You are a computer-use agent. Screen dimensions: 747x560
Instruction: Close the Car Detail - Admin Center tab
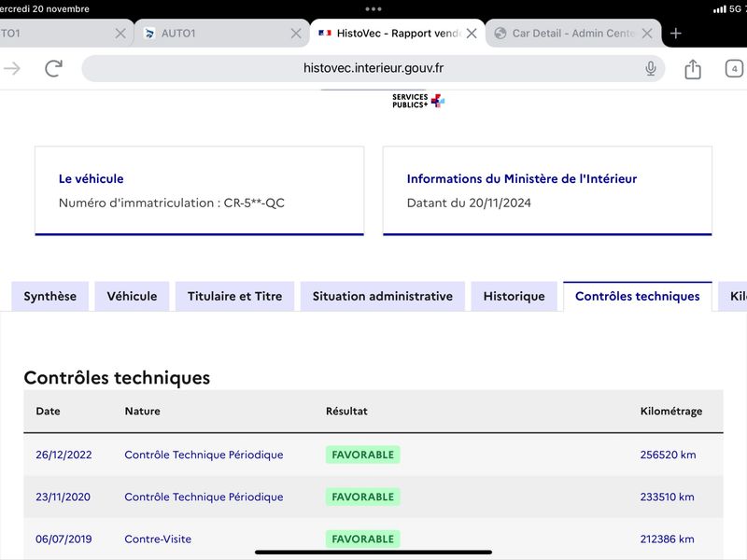[647, 34]
